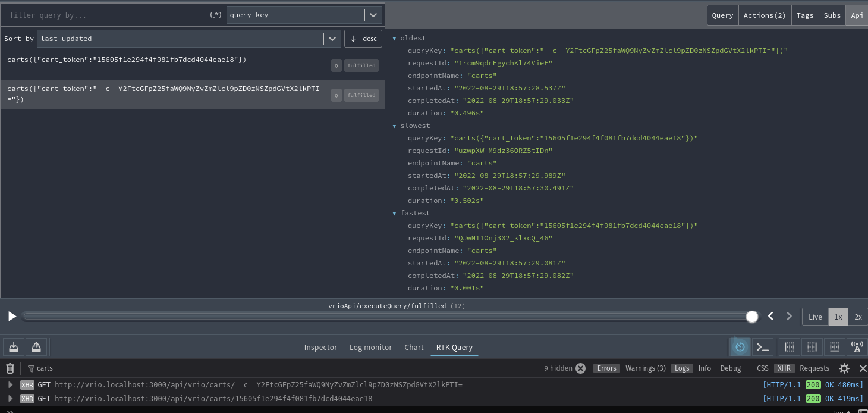Toggle the XHR console filter
This screenshot has width=868, height=413.
tap(784, 368)
